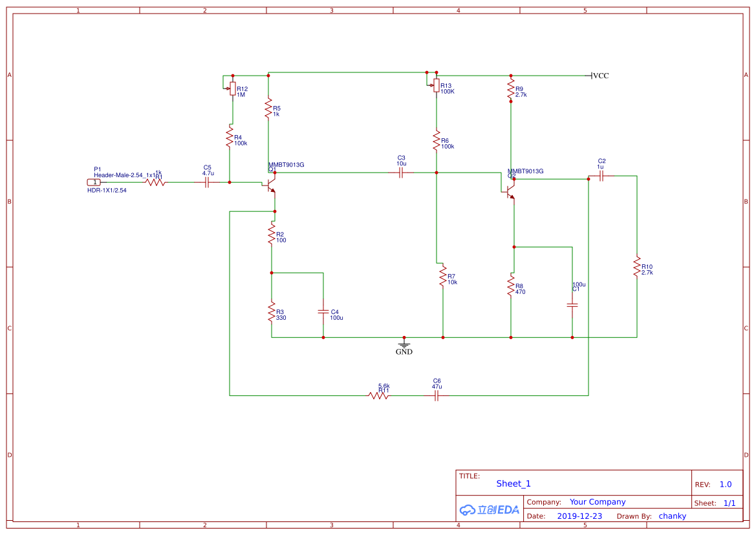Click the EDA logo in title block

(489, 510)
